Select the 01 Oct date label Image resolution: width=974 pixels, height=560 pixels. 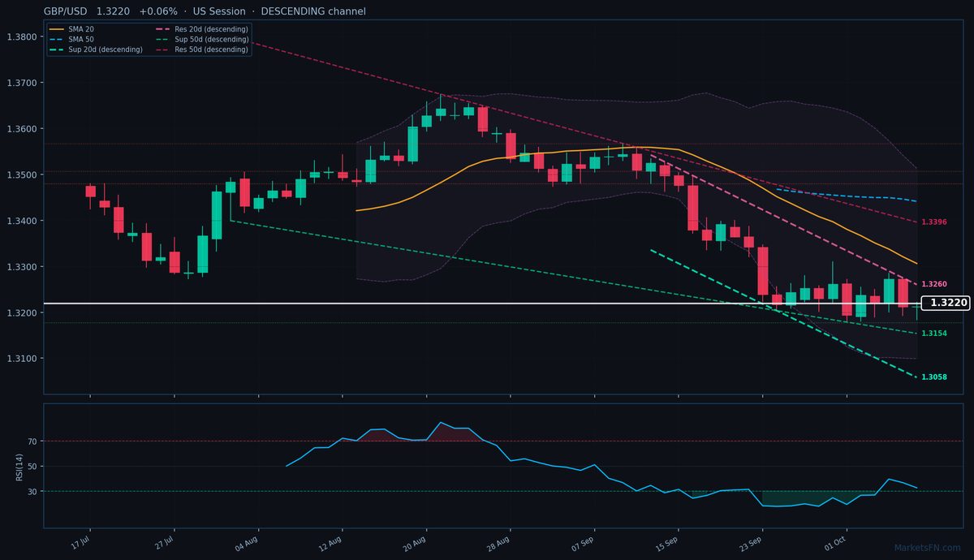(837, 542)
